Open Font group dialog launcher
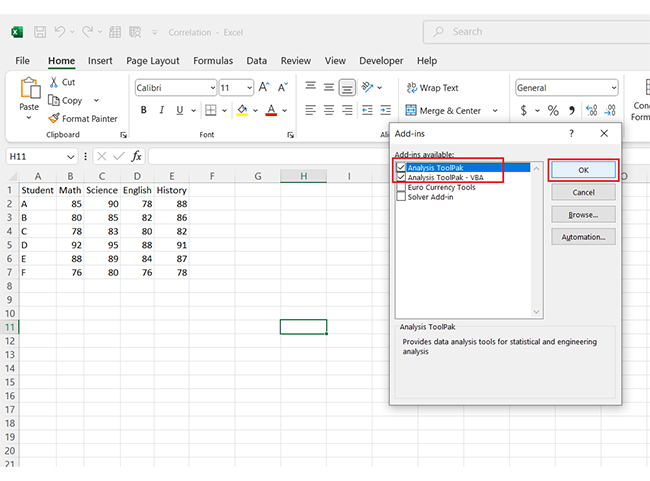Screen dimensions: 650x481 coord(291,135)
